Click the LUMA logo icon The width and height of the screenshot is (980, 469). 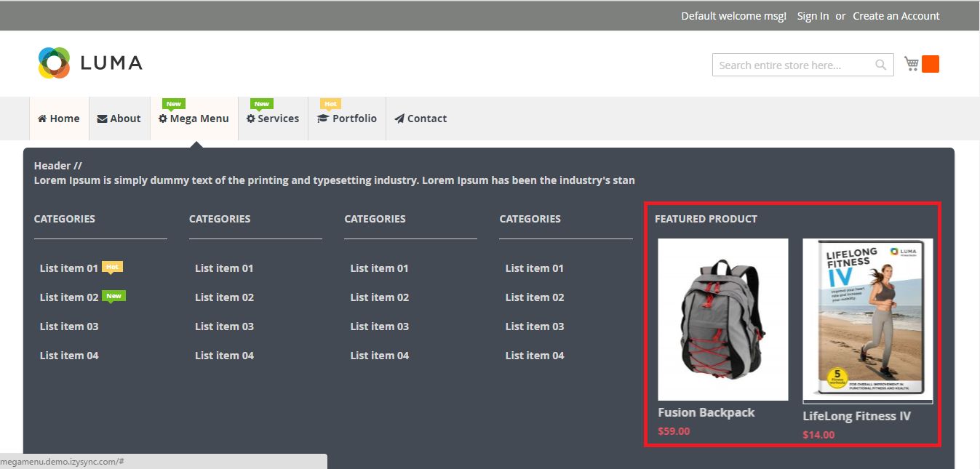54,63
